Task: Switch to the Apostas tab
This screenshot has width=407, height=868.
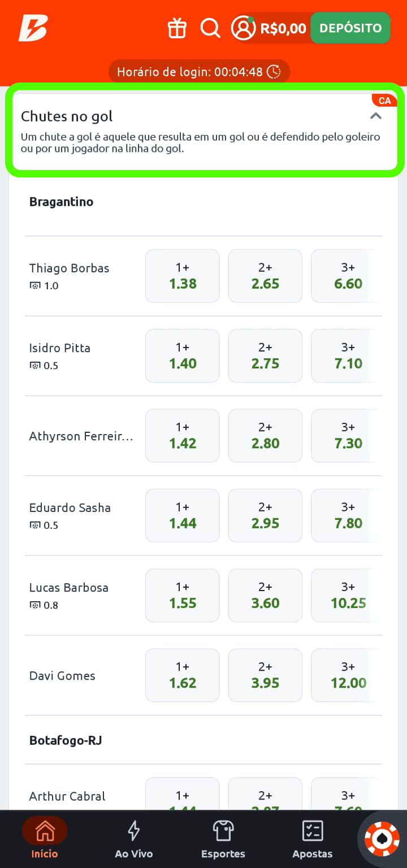Action: (312, 840)
